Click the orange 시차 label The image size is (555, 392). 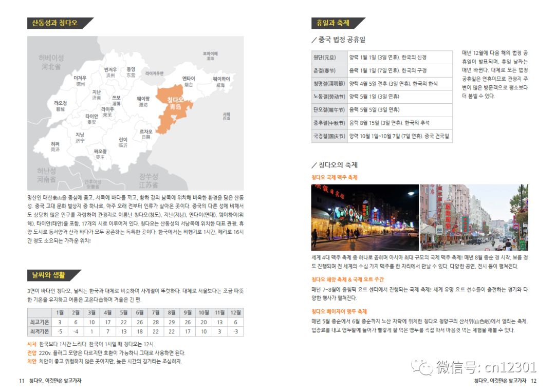click(x=32, y=344)
